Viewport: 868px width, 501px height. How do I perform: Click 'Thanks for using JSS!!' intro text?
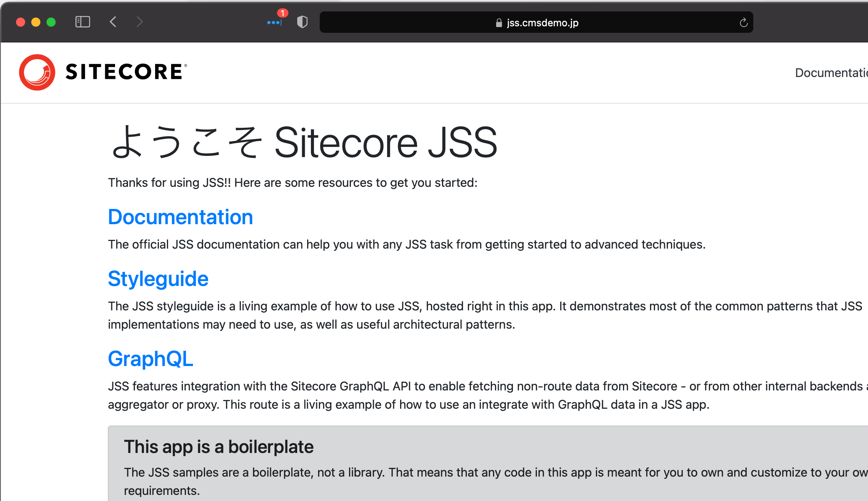(x=293, y=183)
